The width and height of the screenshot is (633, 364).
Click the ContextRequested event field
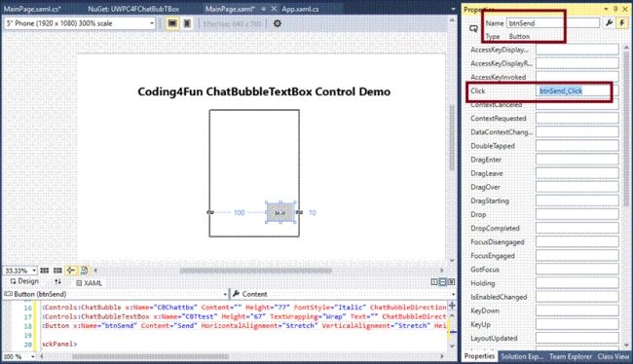[577, 118]
